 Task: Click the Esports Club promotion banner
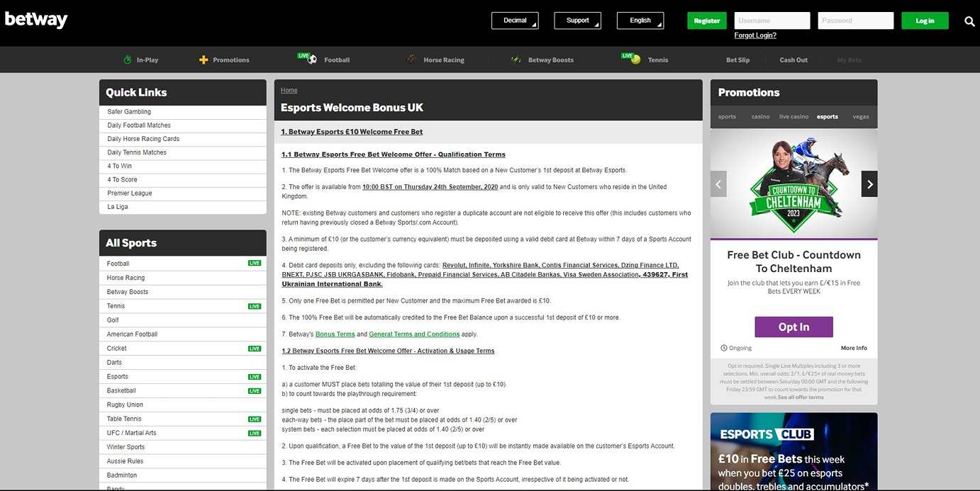point(794,452)
